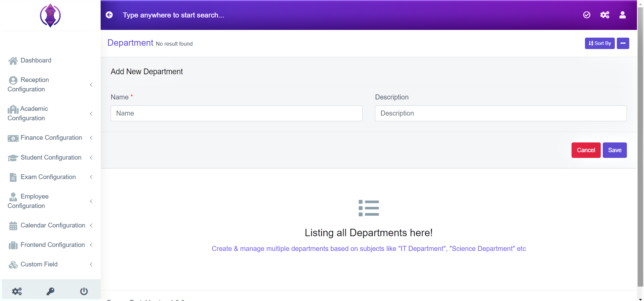Click the Department page title

[x=130, y=43]
